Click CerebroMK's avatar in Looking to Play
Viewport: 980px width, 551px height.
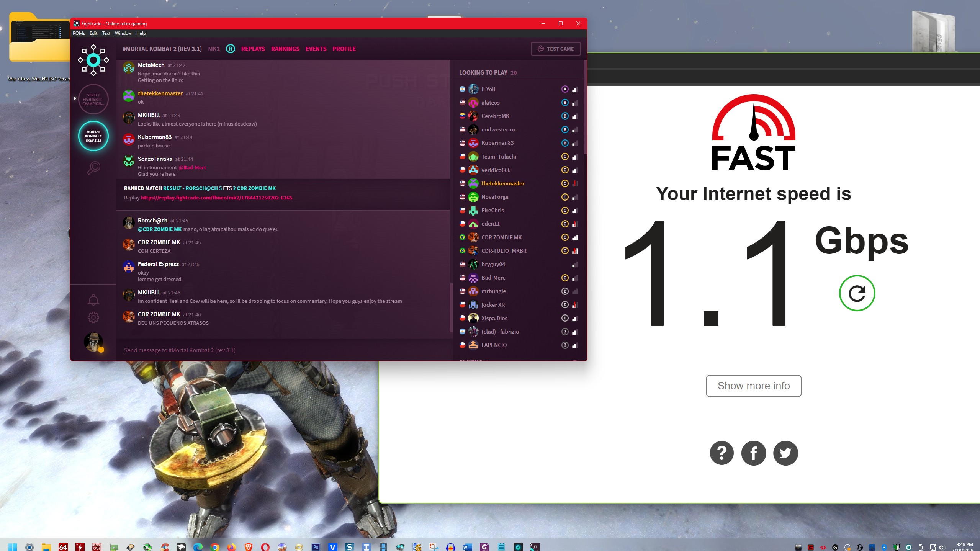(x=473, y=116)
